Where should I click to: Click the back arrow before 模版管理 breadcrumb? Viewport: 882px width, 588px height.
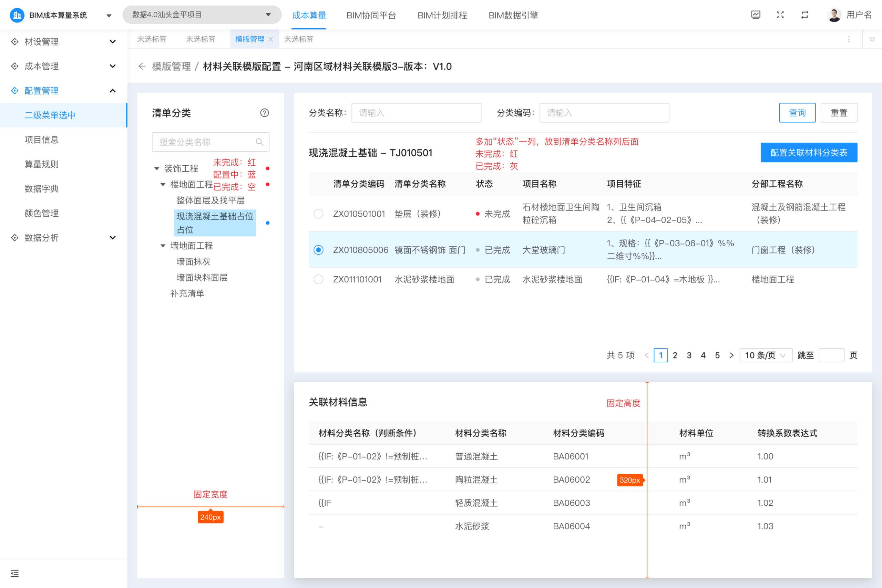click(142, 66)
